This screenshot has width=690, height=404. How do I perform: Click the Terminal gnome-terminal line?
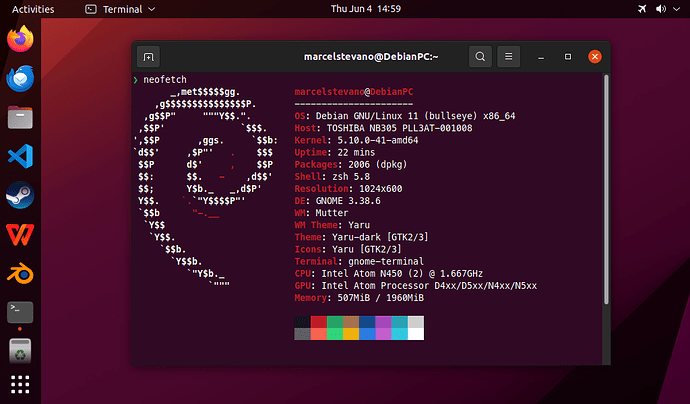tap(359, 261)
